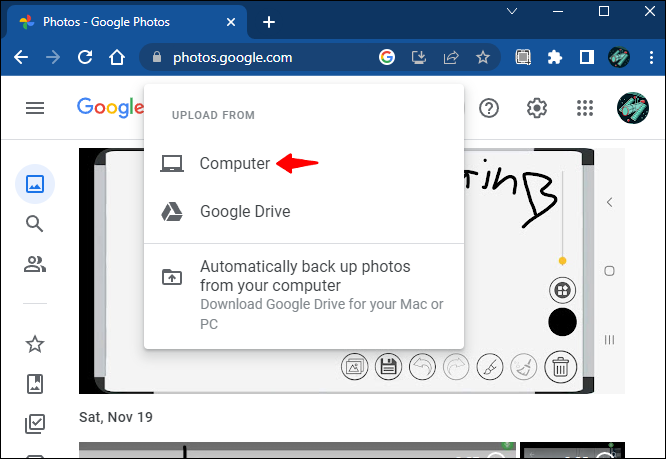Click the gallery image icon in the photo
Image resolution: width=666 pixels, height=459 pixels.
pyautogui.click(x=355, y=367)
